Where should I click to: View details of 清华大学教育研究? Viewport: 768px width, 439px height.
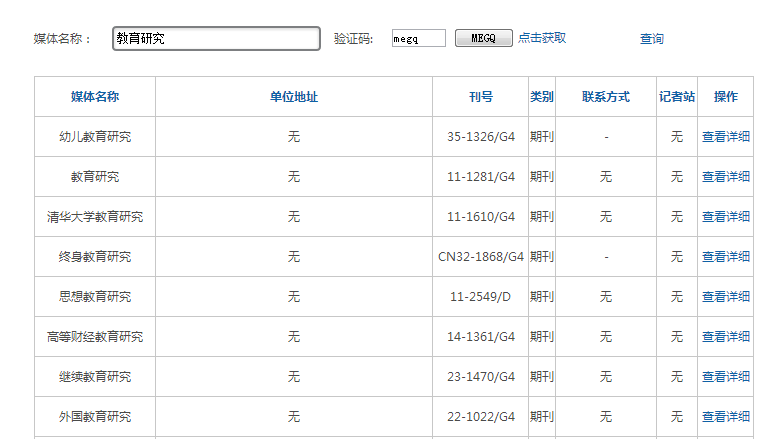[725, 217]
